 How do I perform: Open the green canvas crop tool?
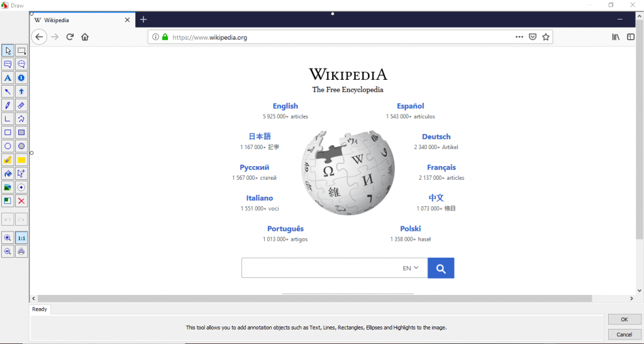pos(8,201)
